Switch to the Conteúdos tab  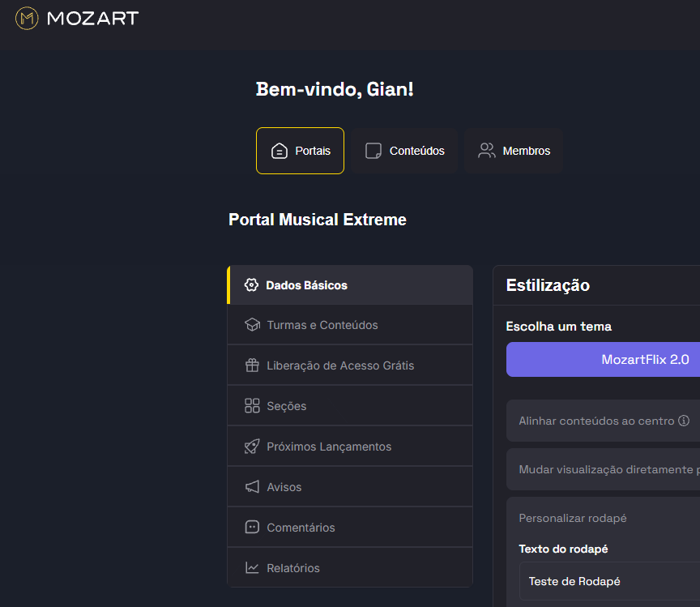point(404,151)
